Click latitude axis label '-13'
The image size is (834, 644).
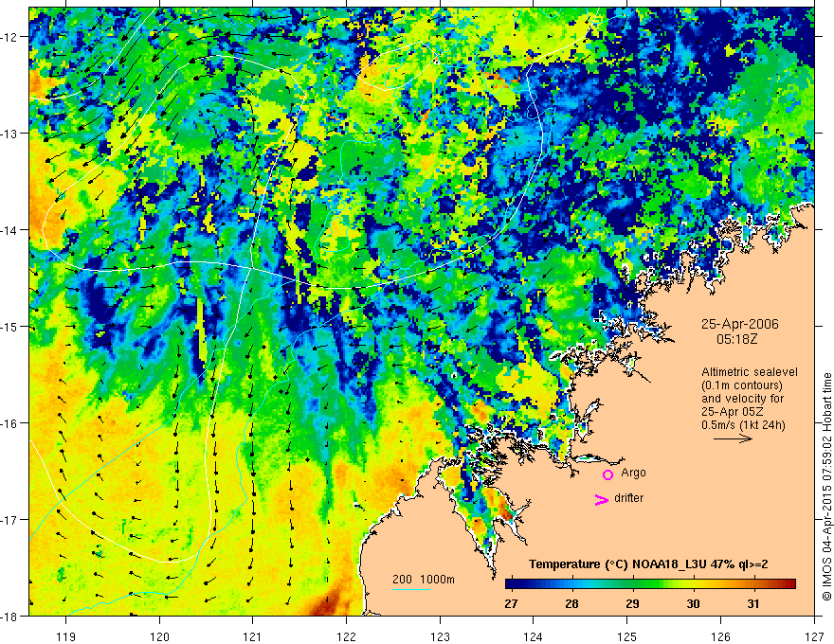[x=9, y=134]
